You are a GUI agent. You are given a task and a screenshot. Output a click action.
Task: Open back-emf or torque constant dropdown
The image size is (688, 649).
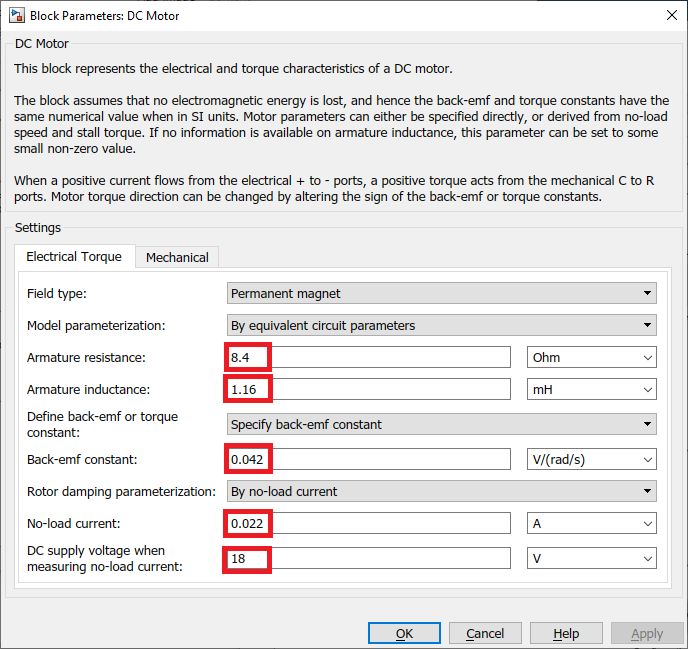(441, 424)
